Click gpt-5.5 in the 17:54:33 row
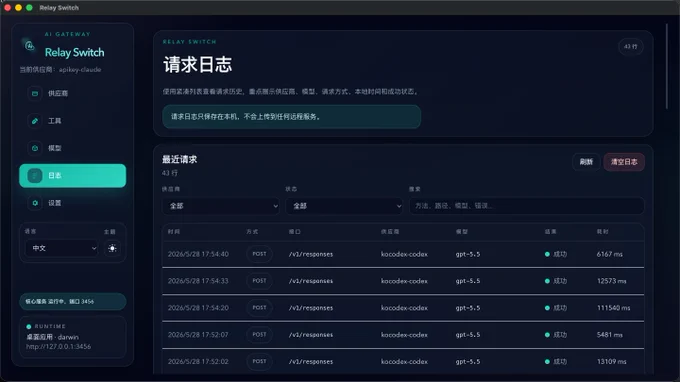The image size is (680, 382). coord(468,281)
